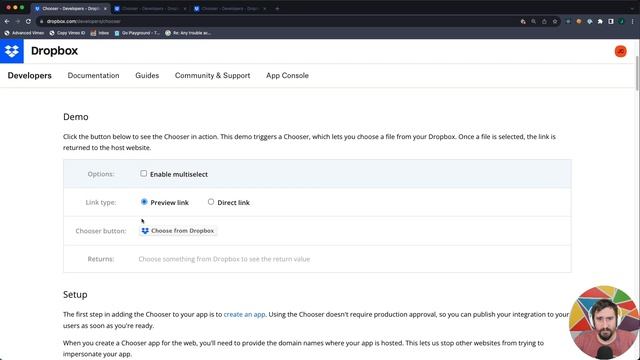Open the tab search chevron at top right

point(632,8)
